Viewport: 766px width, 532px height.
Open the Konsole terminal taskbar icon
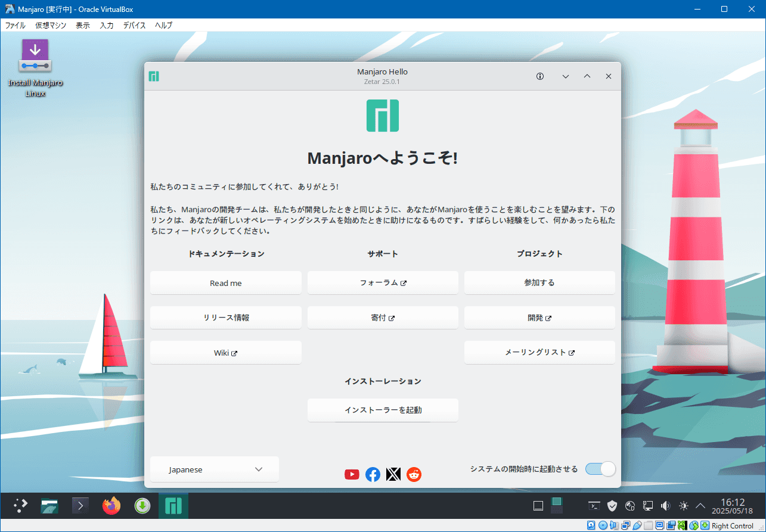point(80,506)
